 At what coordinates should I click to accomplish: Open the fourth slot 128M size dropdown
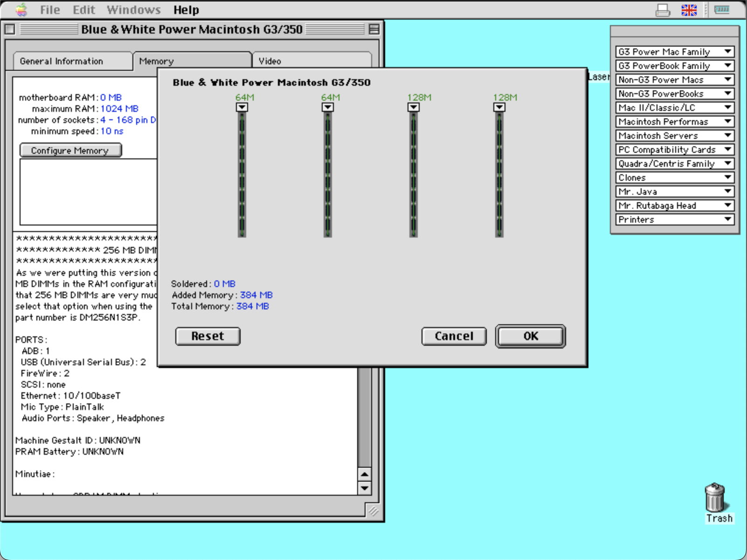pyautogui.click(x=499, y=107)
